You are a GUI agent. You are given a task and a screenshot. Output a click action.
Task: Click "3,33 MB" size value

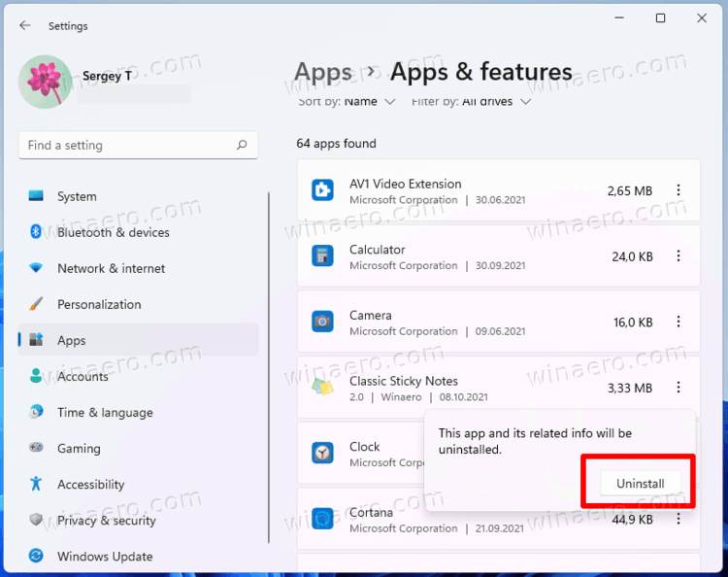click(x=630, y=389)
